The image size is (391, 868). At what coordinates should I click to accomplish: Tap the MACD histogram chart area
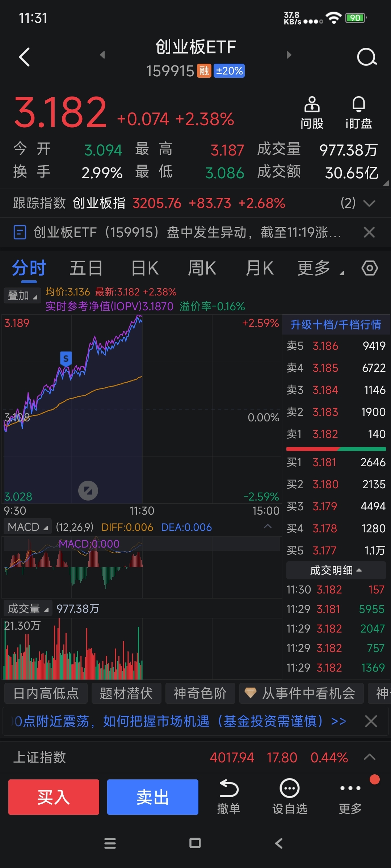click(141, 567)
